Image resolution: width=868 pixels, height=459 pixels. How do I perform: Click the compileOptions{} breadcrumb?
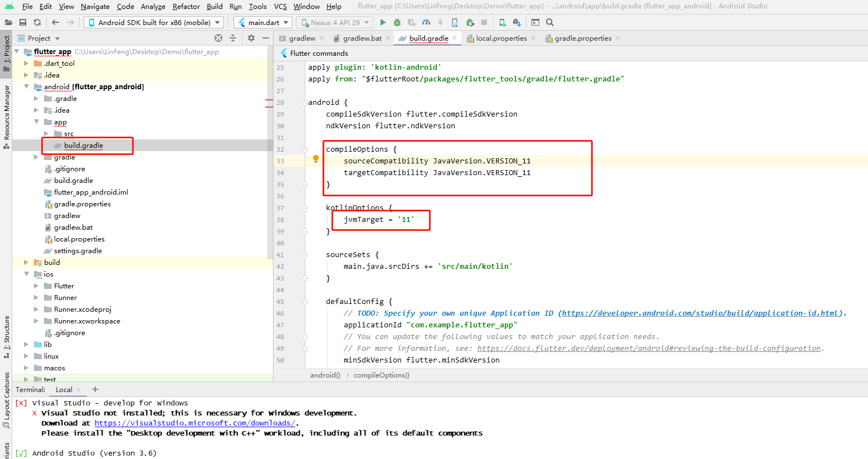[382, 375]
